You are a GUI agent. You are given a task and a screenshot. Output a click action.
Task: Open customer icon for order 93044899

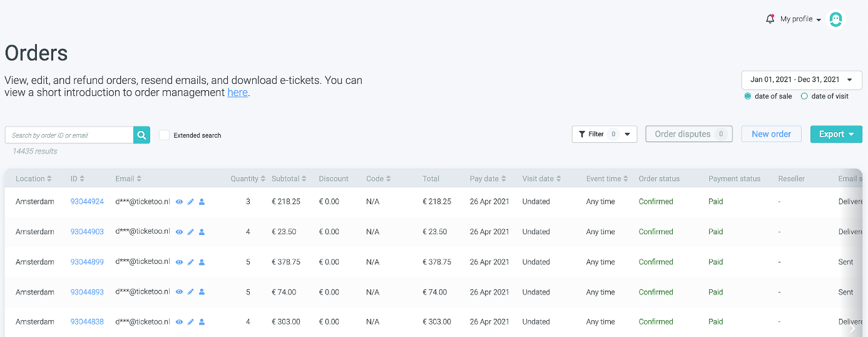click(x=202, y=262)
